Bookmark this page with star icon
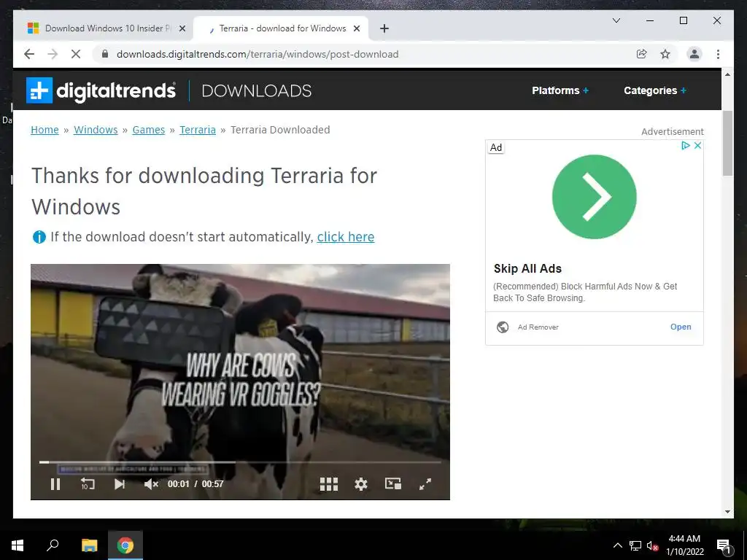This screenshot has width=747, height=560. click(665, 54)
